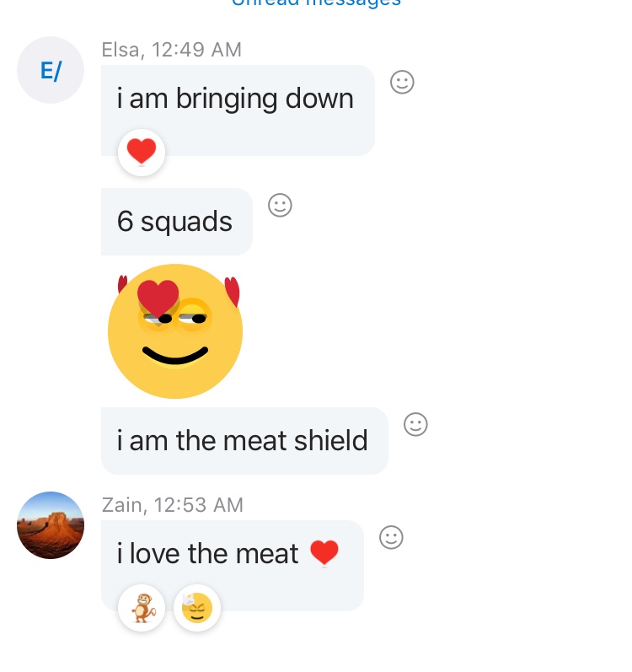The image size is (632, 672).
Task: Click the smiling mouth of the large emoticon
Action: pos(175,355)
